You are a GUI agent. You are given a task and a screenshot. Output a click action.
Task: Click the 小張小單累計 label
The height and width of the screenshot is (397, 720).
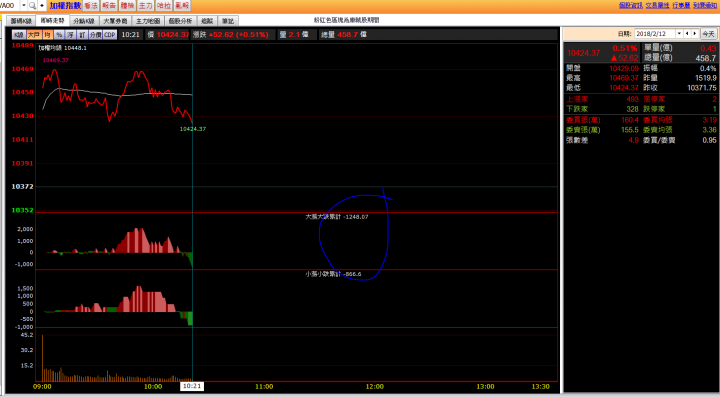coord(333,274)
